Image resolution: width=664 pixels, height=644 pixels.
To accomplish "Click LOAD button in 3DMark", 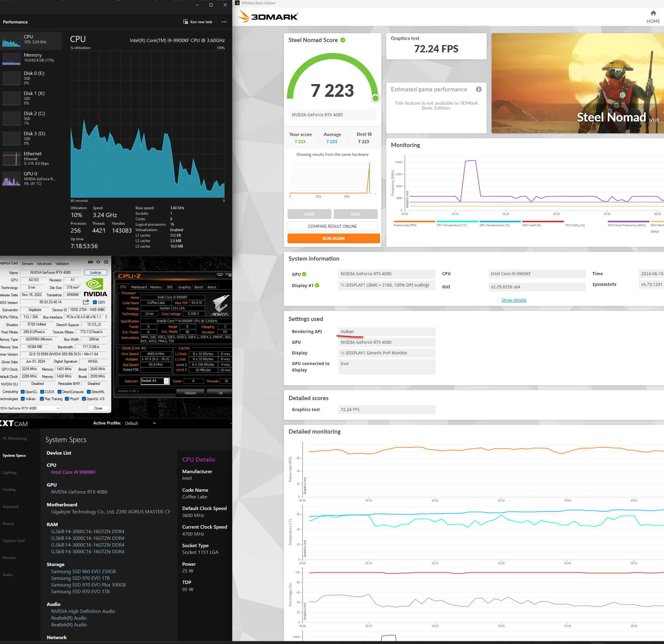I will [309, 214].
